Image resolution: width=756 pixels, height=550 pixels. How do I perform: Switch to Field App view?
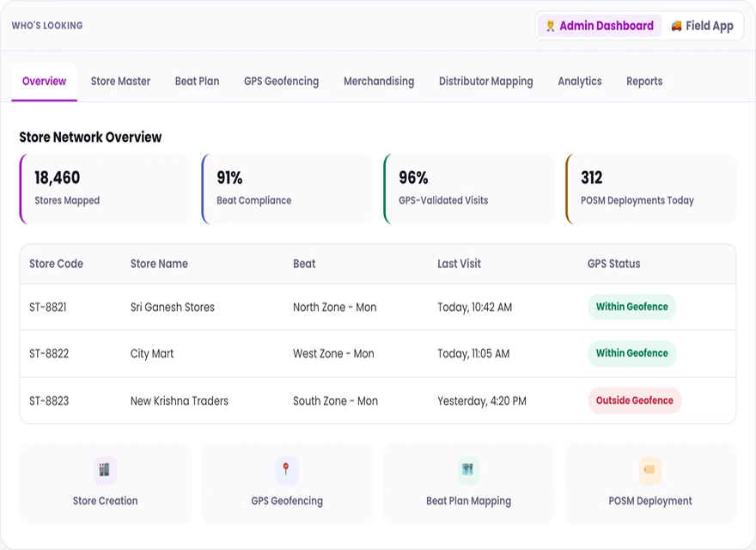click(703, 26)
